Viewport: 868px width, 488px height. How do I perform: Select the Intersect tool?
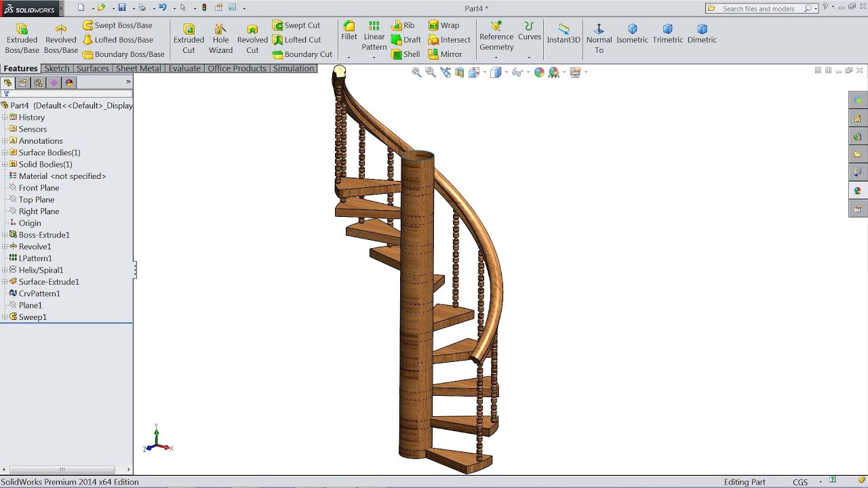point(449,40)
